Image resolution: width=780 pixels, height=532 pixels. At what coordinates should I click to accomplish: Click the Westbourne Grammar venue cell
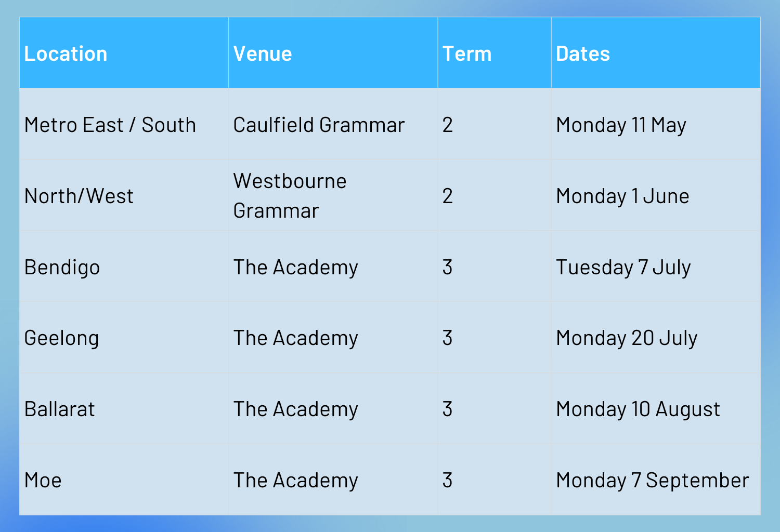pyautogui.click(x=290, y=196)
